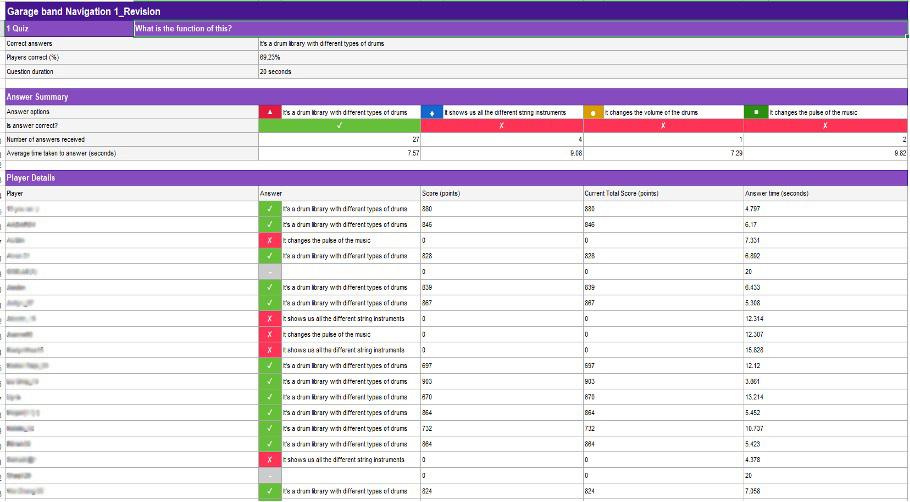Click the red X icon in the 15.828 seconds row
The height and width of the screenshot is (502, 910).
coord(270,350)
